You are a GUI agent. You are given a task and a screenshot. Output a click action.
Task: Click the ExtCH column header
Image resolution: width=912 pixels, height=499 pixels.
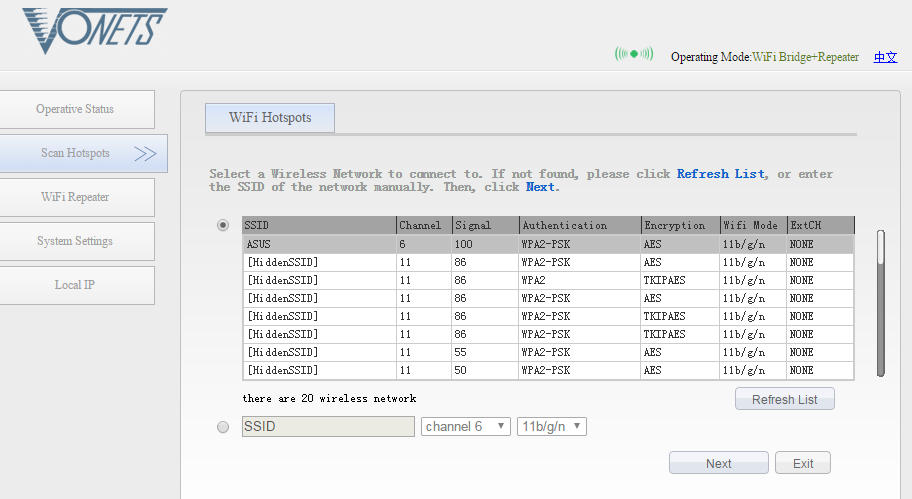(x=821, y=225)
